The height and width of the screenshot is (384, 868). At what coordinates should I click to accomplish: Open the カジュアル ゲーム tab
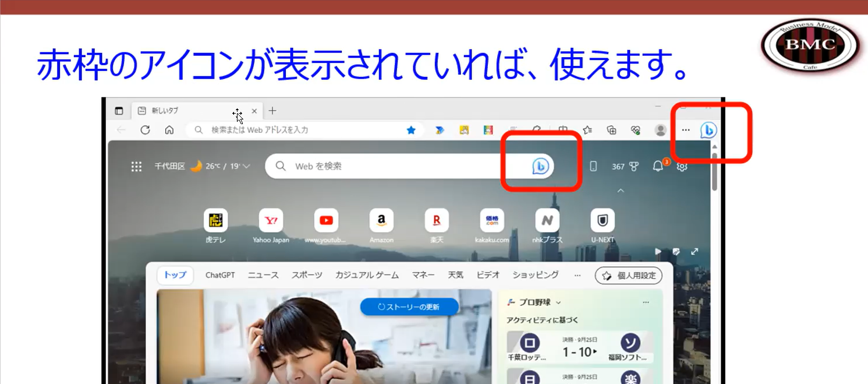coord(367,276)
